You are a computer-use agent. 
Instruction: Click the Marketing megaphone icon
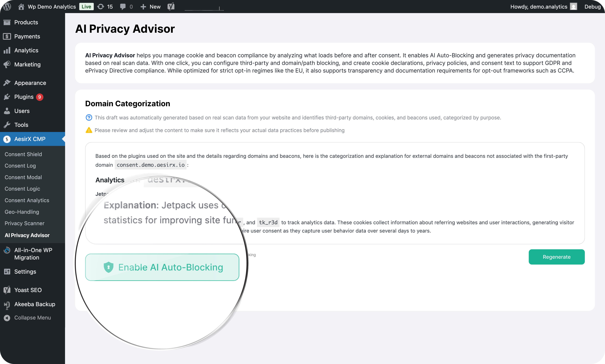click(7, 64)
